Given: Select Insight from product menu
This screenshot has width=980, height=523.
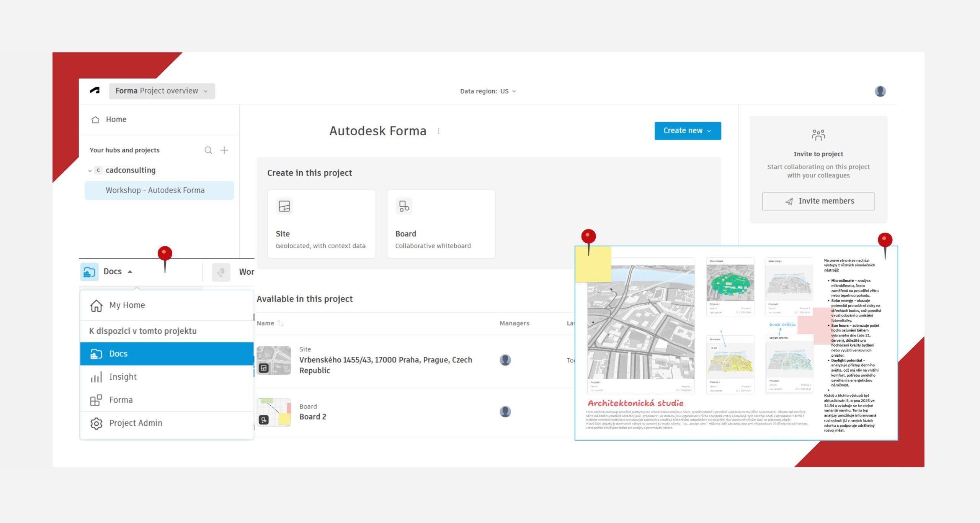Looking at the screenshot, I should coord(123,377).
